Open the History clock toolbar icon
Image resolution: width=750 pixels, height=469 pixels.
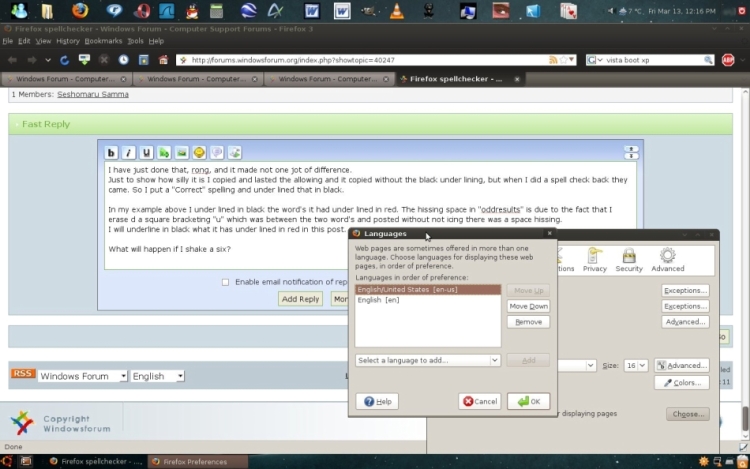click(x=123, y=60)
